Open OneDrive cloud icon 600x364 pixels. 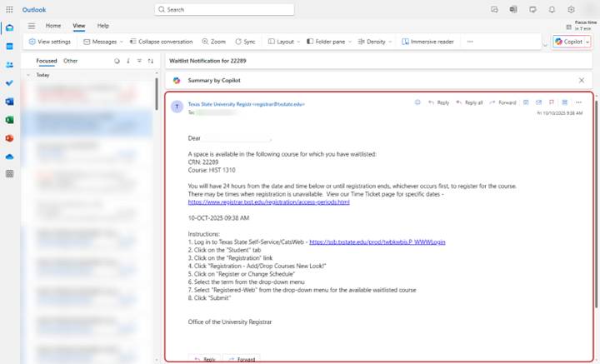tap(9, 157)
